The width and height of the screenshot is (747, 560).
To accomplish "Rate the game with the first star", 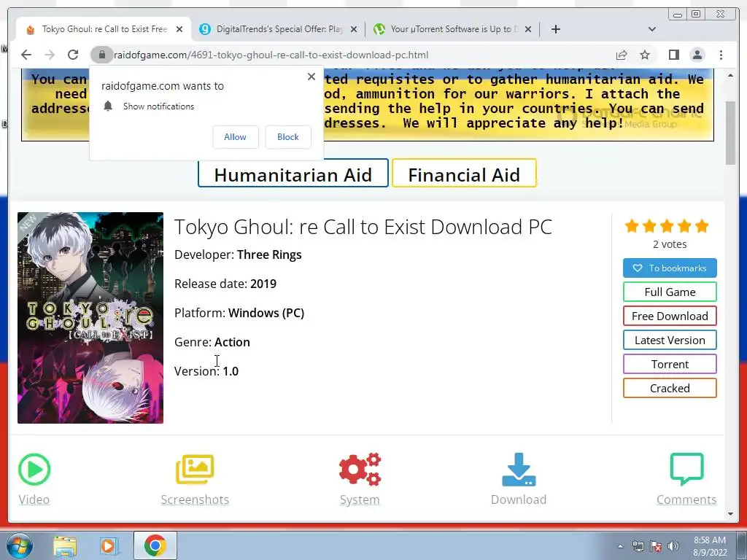I will (632, 226).
